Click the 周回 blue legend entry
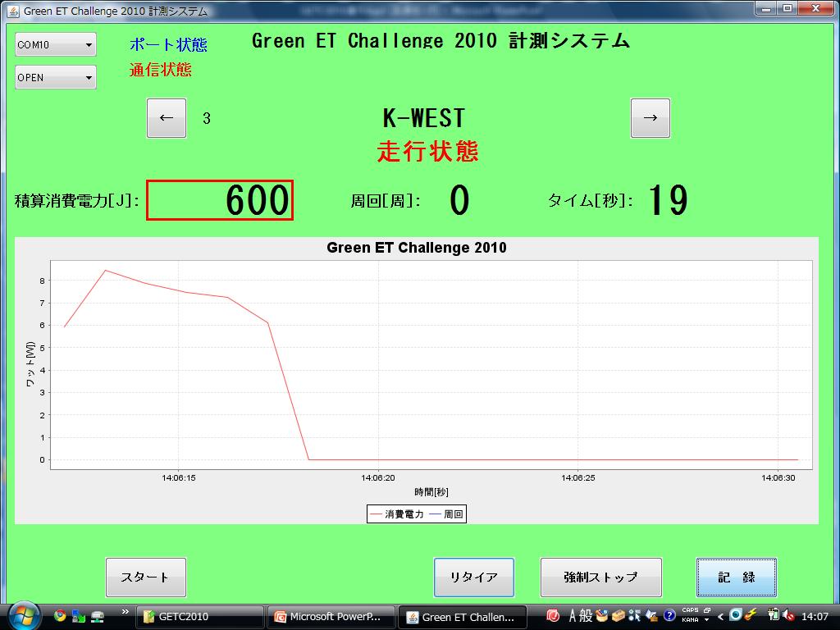840x630 pixels. (447, 514)
